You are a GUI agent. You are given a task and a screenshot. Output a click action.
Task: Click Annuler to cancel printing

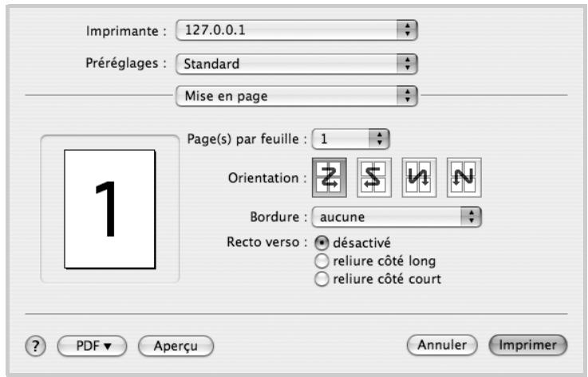(x=442, y=345)
